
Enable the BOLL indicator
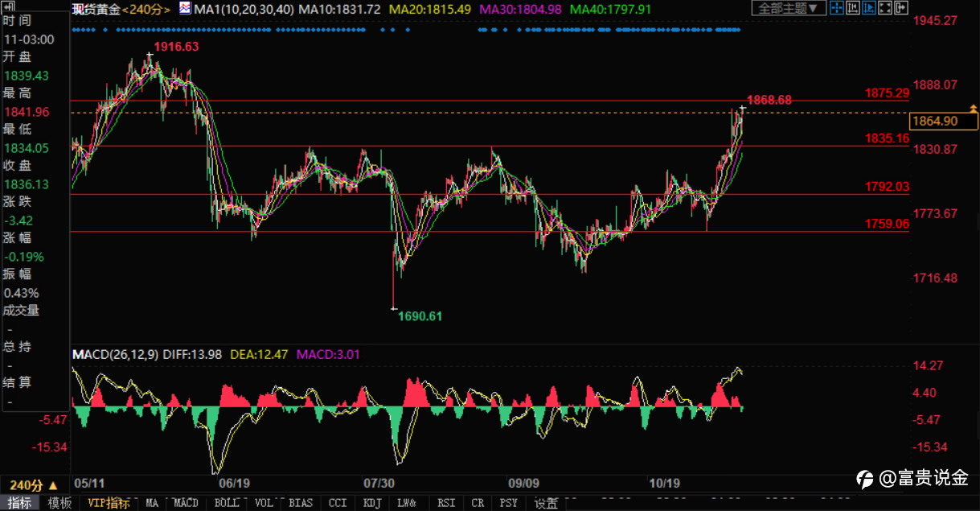pos(228,503)
